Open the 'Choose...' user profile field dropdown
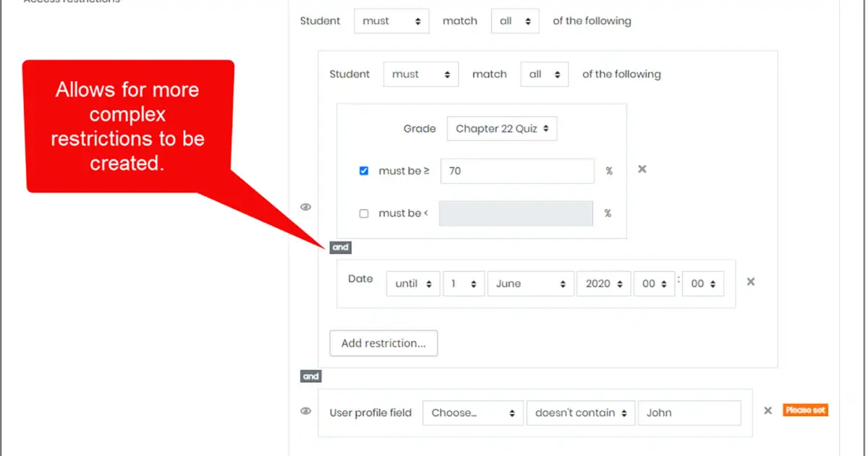This screenshot has width=868, height=456. 472,413
